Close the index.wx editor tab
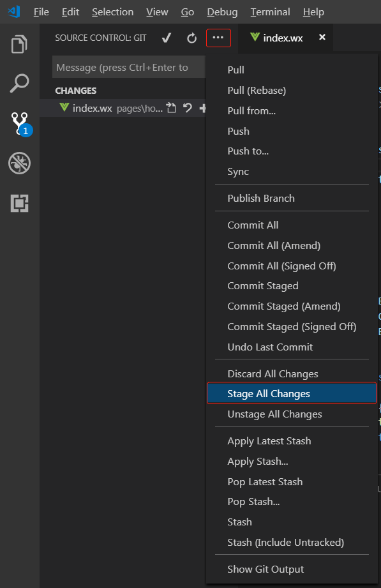 coord(322,37)
